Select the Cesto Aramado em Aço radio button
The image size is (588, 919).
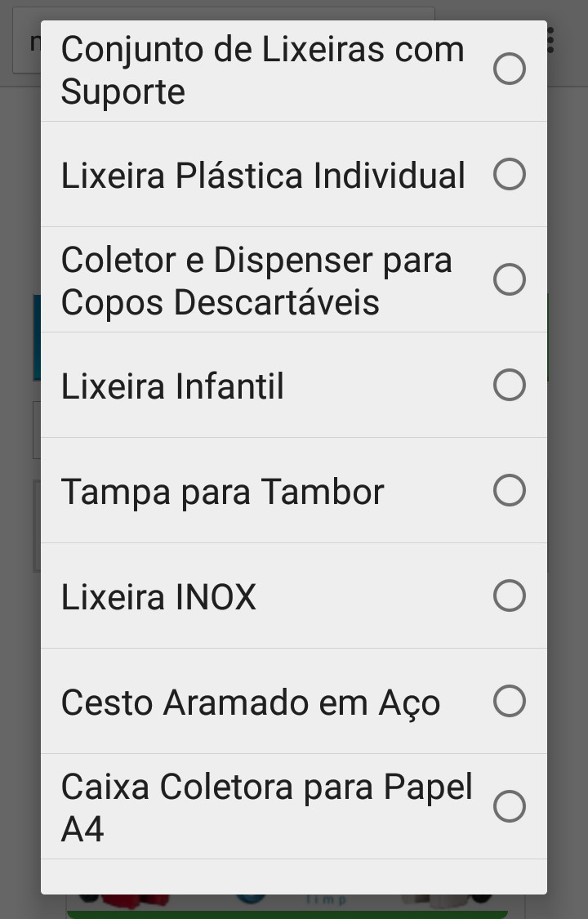click(x=510, y=701)
